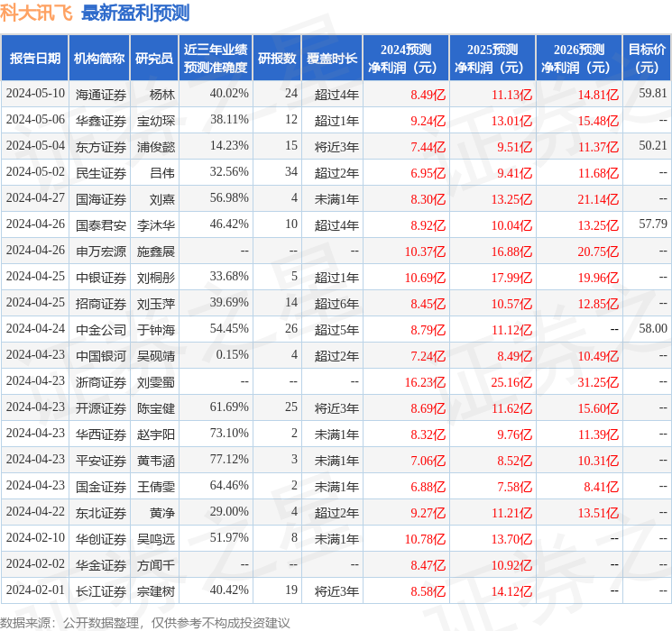The width and height of the screenshot is (672, 631).
Task: Select the 民生证券 institution cell
Action: click(x=101, y=173)
